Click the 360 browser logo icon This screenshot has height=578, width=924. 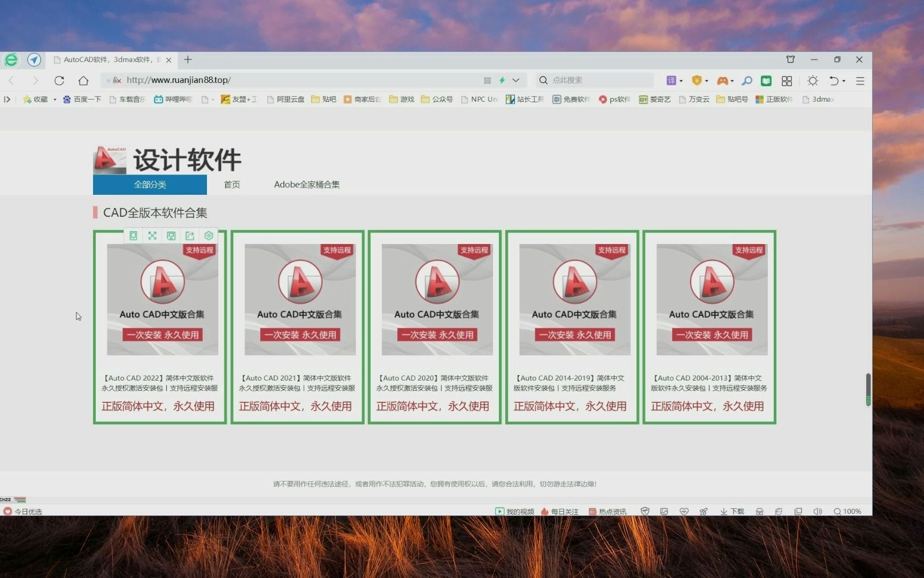point(11,60)
